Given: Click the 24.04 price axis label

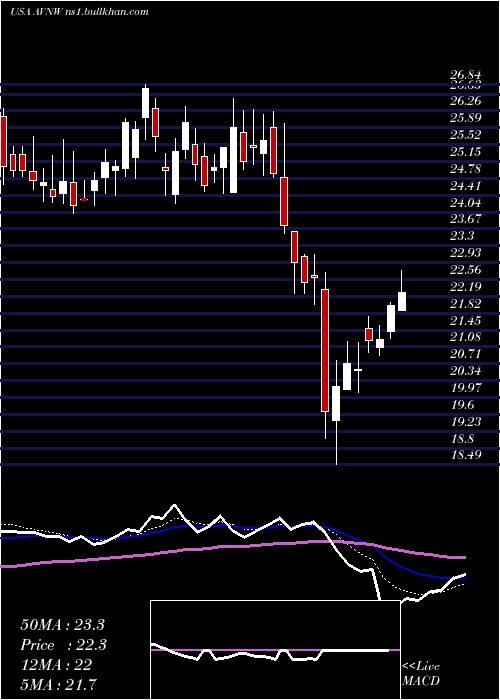Looking at the screenshot, I should 465,203.
